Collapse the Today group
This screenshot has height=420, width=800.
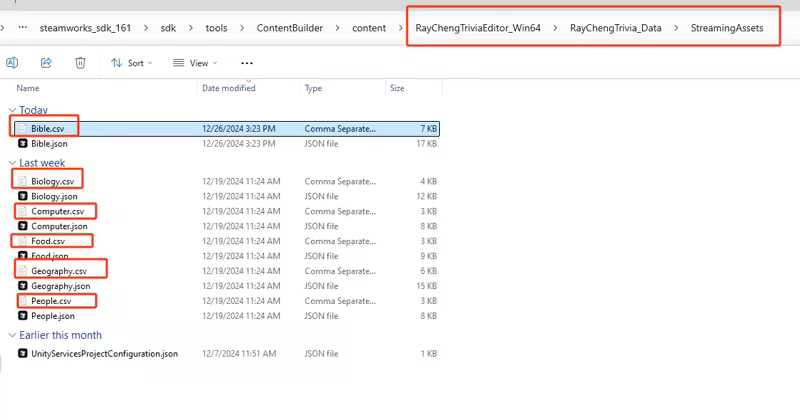[x=12, y=110]
